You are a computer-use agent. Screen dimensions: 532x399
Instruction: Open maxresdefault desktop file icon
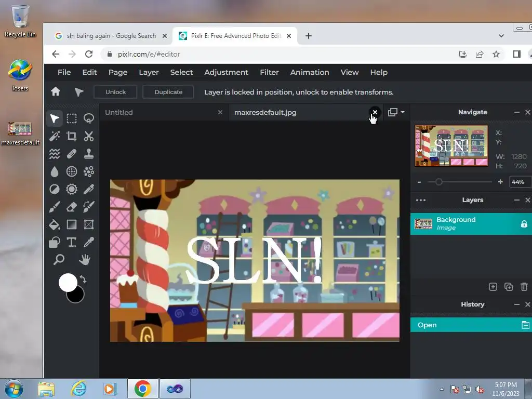20,134
